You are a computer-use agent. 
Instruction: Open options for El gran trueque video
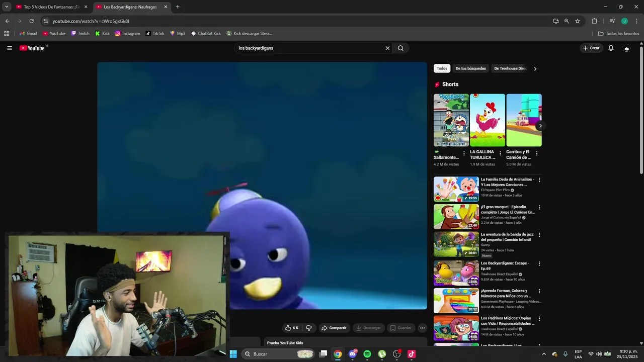539,207
